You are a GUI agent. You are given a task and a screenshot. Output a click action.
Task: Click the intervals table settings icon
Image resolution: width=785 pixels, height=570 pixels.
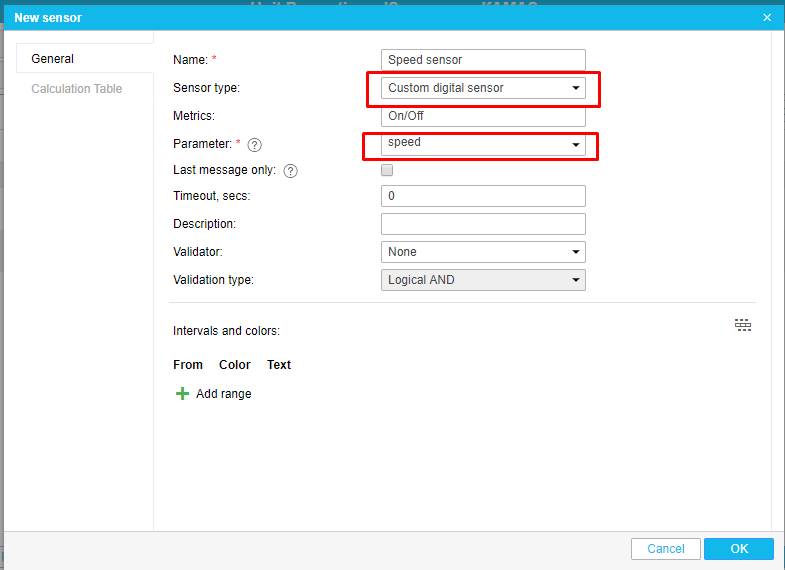(742, 325)
